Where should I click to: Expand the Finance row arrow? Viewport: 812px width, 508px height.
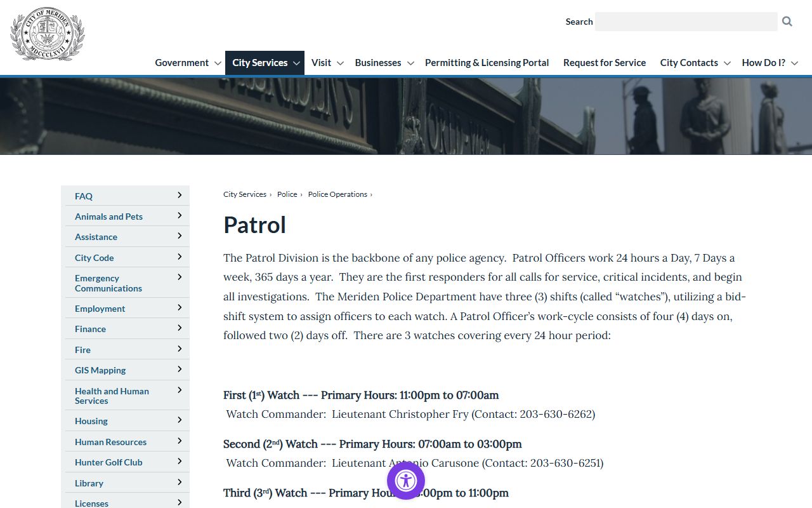(180, 328)
